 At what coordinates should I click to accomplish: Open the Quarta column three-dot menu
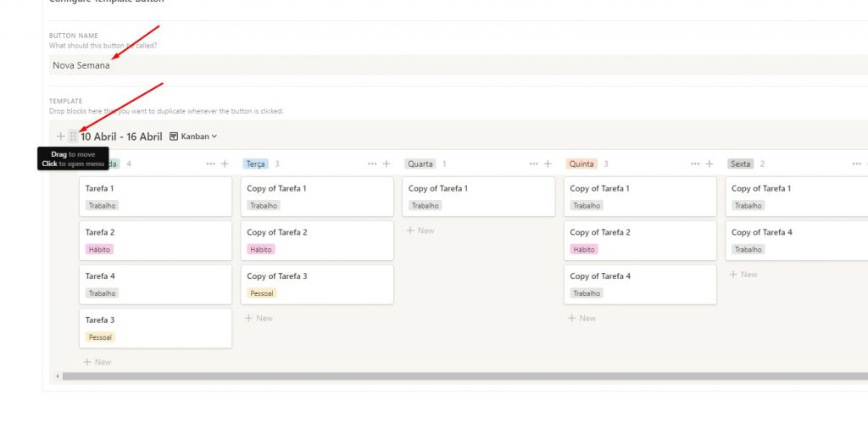pos(534,164)
